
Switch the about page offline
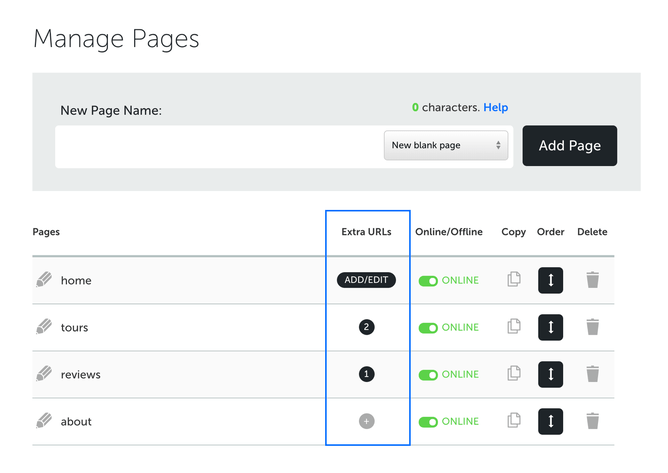(x=428, y=422)
